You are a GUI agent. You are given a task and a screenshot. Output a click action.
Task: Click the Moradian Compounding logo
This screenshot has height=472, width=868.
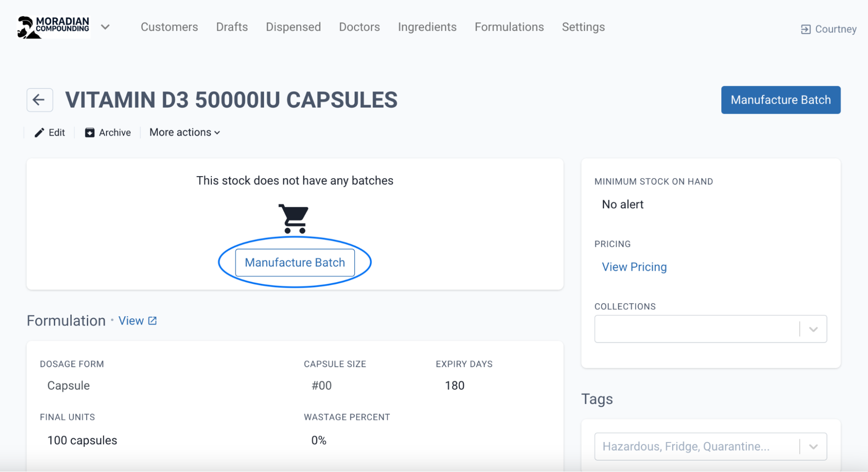tap(53, 26)
